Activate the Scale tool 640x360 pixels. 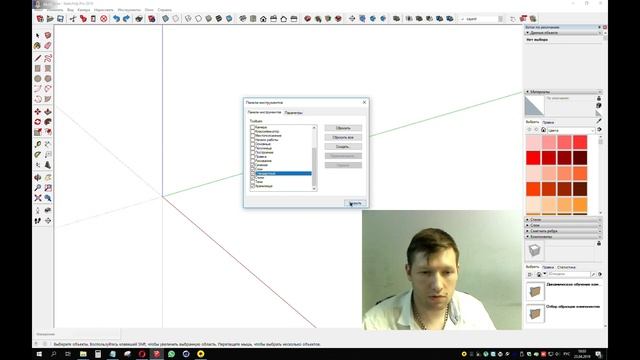tap(38, 132)
